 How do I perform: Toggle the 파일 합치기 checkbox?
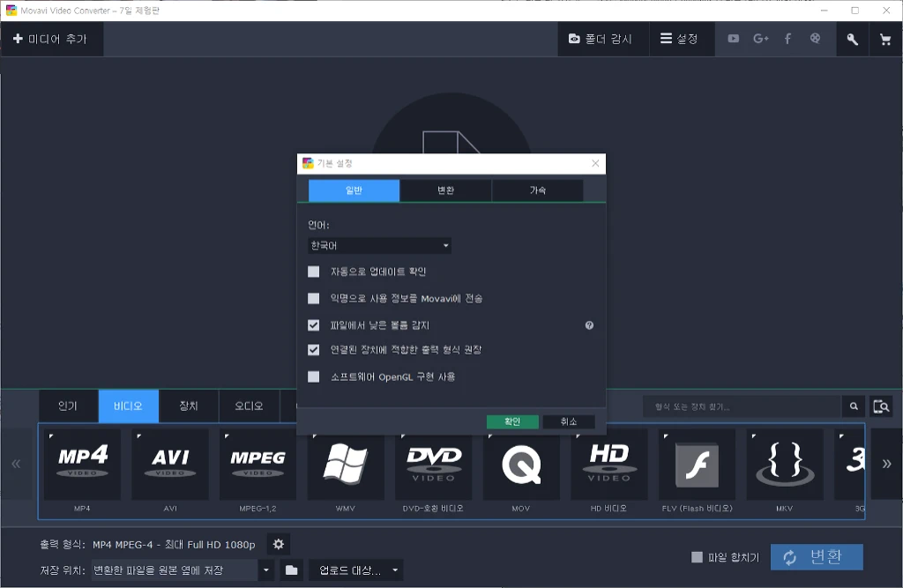[x=697, y=557]
